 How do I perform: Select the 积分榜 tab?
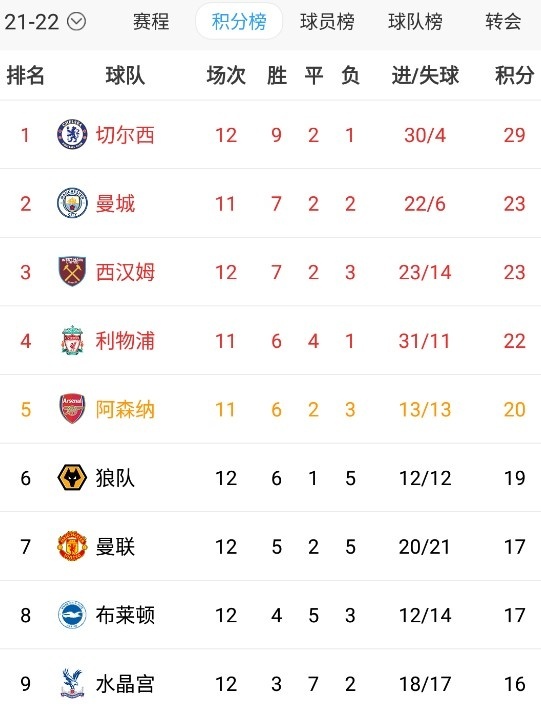tap(239, 21)
